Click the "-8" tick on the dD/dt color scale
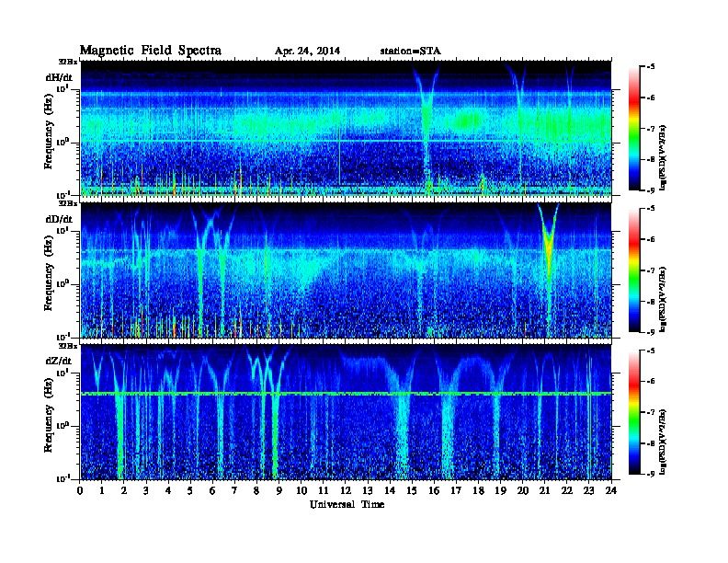Image resolution: width=728 pixels, height=563 pixels. pos(651,301)
